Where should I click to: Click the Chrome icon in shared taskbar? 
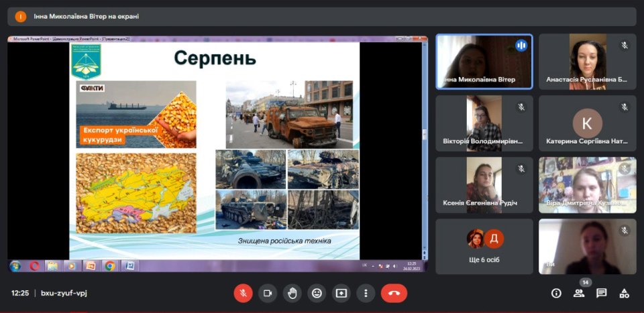[x=109, y=265]
